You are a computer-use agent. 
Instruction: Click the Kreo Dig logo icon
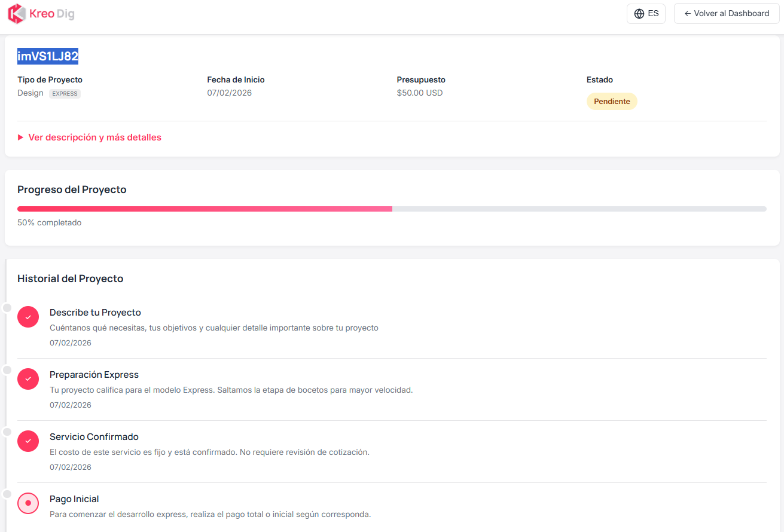point(17,14)
